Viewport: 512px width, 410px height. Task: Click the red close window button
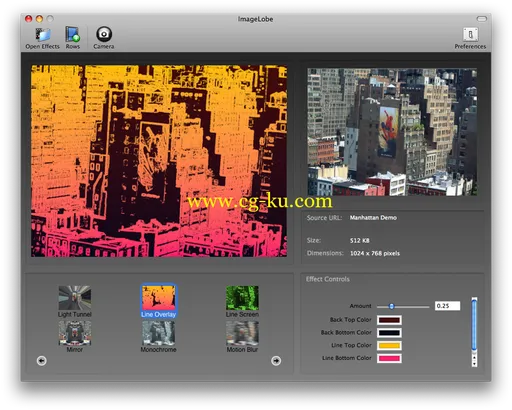pos(29,19)
